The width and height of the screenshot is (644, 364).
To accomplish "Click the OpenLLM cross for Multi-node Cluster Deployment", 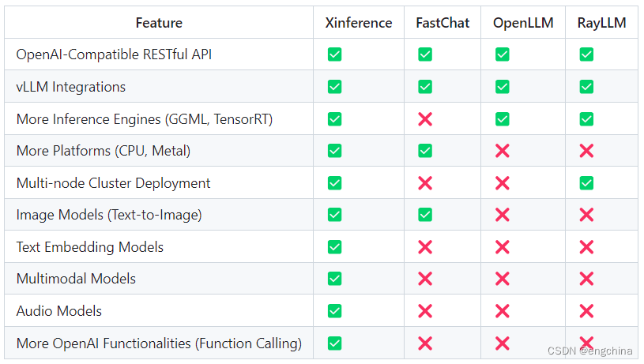I will coord(503,183).
